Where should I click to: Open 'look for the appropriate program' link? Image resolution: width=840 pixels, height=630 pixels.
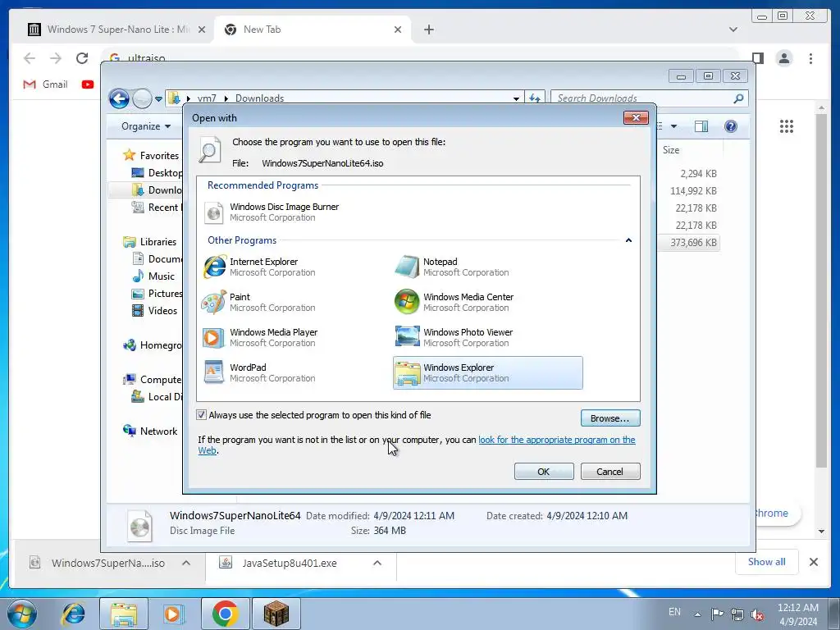click(x=557, y=440)
